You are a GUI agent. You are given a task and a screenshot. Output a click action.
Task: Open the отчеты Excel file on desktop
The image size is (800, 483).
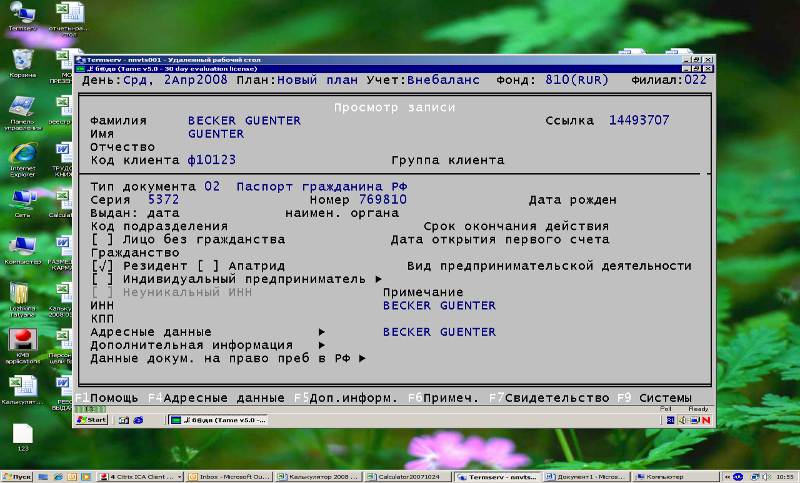(x=69, y=19)
